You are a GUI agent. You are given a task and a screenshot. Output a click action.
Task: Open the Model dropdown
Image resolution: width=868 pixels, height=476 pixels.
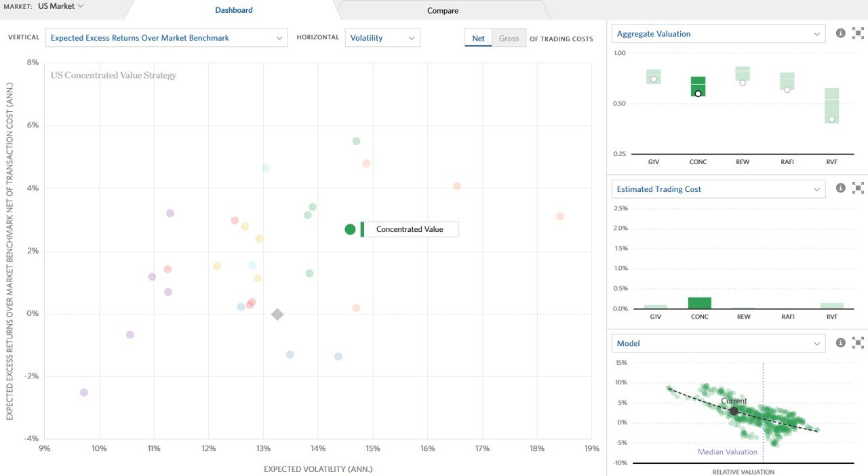(719, 343)
